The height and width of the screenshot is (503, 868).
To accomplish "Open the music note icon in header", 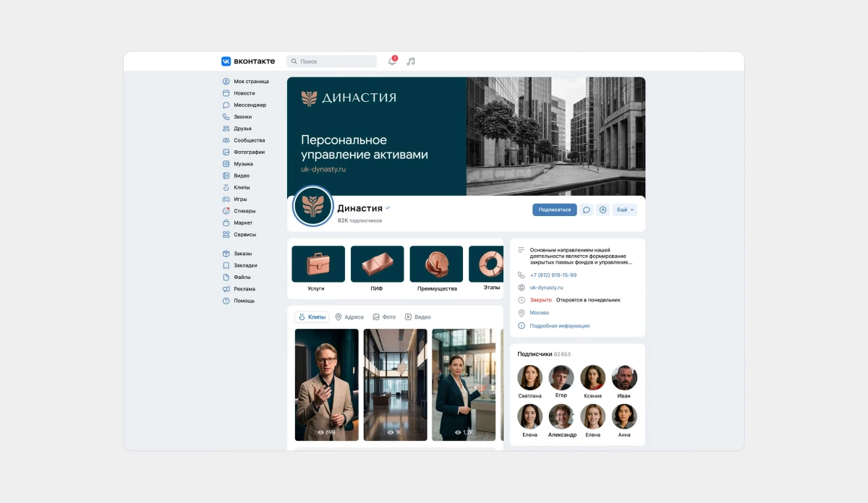I will pos(411,61).
